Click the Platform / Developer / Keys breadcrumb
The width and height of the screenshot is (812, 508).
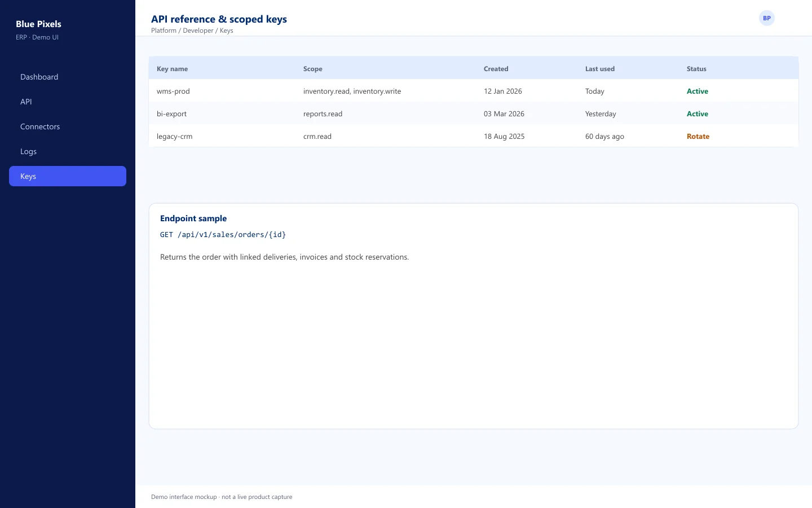(192, 30)
